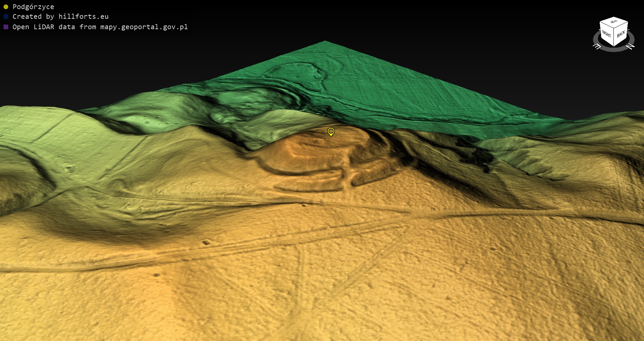Click the cube edge between TOP and BACK
This screenshot has height=341, width=644.
621,25
